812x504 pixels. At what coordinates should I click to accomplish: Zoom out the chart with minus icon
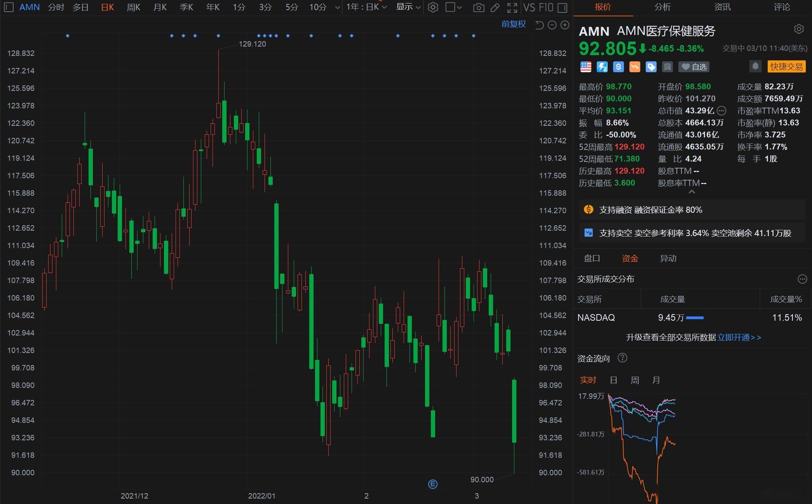click(x=552, y=25)
